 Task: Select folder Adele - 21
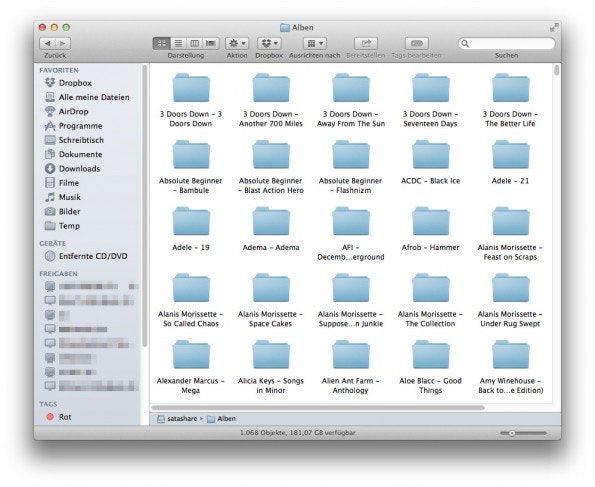pyautogui.click(x=510, y=163)
